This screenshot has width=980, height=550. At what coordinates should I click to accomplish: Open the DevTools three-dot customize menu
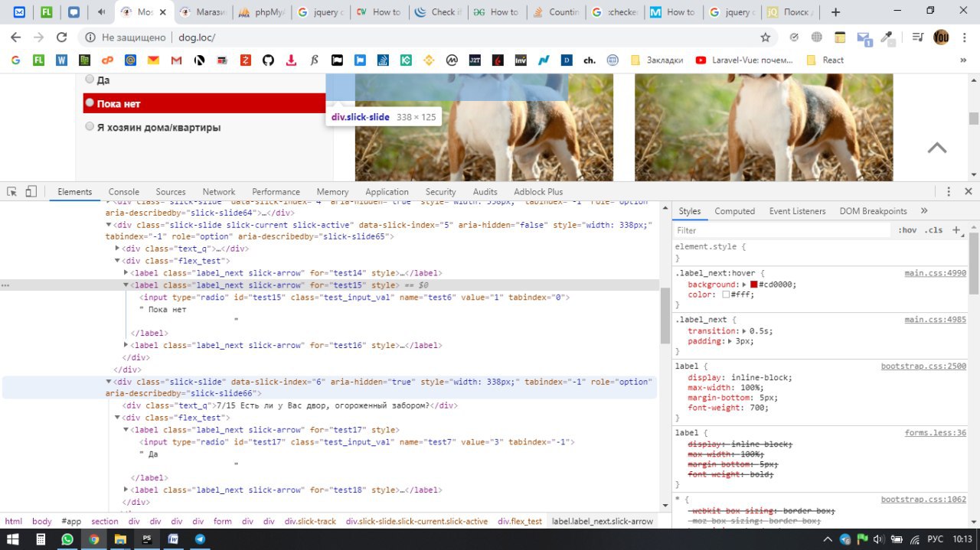pos(949,191)
